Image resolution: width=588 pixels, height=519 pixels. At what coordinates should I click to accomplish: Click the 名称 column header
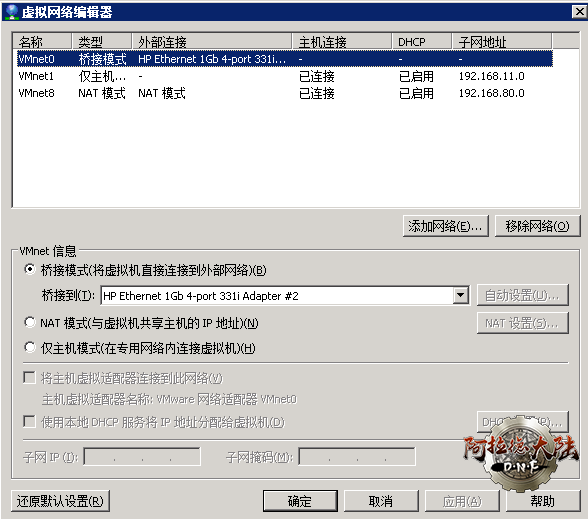pyautogui.click(x=42, y=42)
